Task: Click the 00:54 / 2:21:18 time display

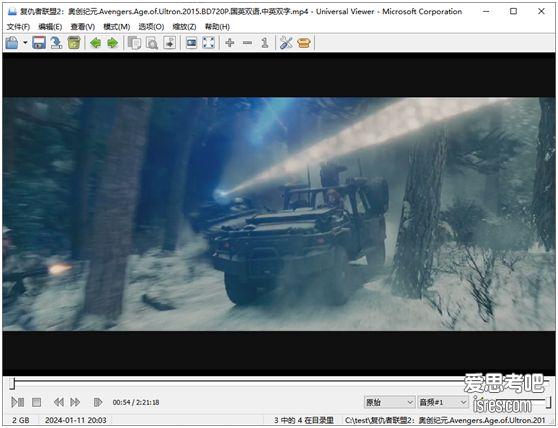Action: tap(136, 402)
